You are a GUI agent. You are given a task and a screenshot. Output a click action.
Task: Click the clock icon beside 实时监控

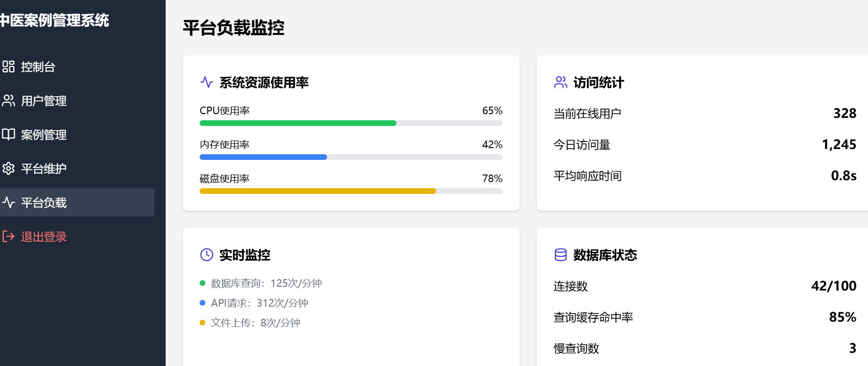(x=207, y=255)
